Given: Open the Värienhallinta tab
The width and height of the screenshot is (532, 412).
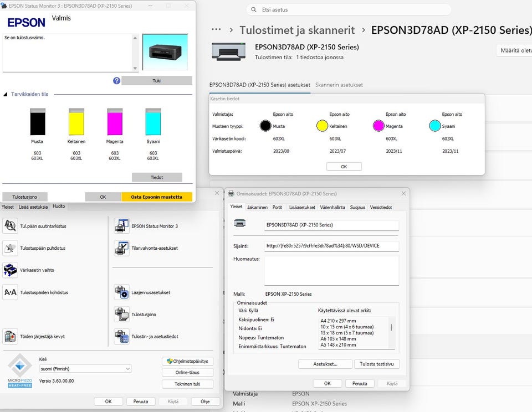Looking at the screenshot, I should pos(332,207).
